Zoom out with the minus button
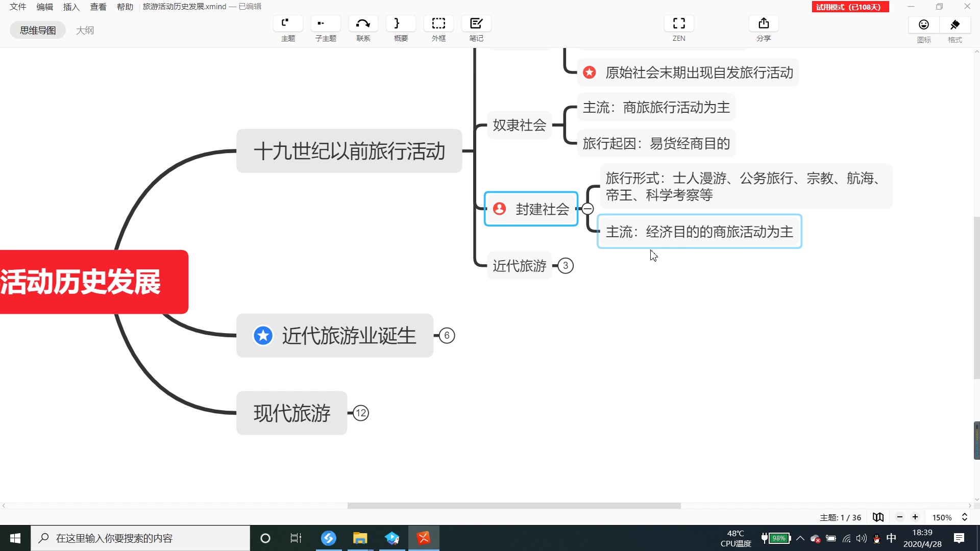This screenshot has height=551, width=980. coord(900,517)
